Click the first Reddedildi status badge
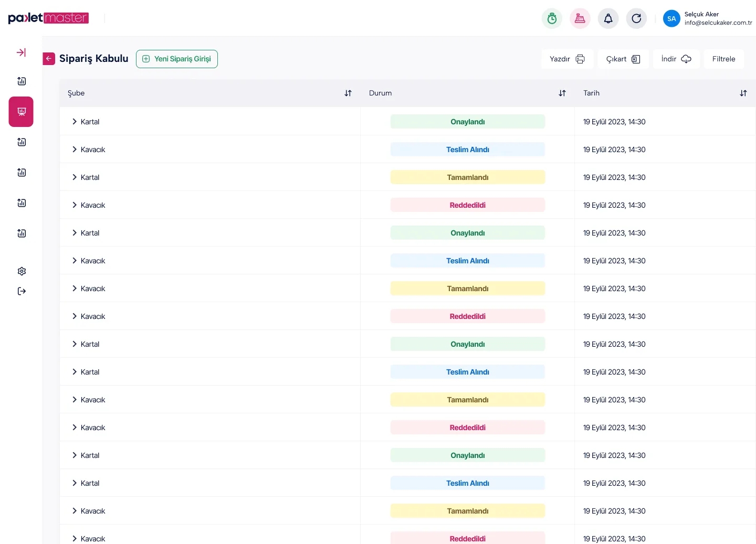The image size is (756, 544). tap(468, 205)
